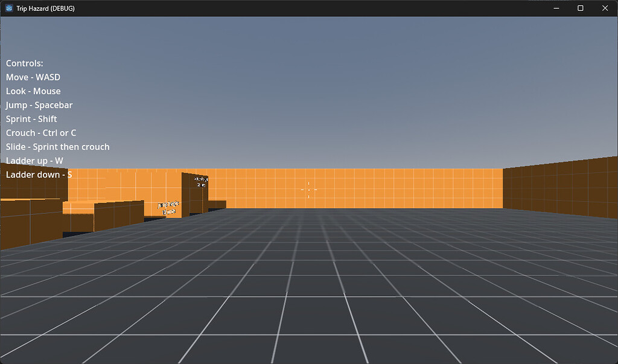Click "Slide - Sprint then crouch" text
The width and height of the screenshot is (618, 364).
58,147
